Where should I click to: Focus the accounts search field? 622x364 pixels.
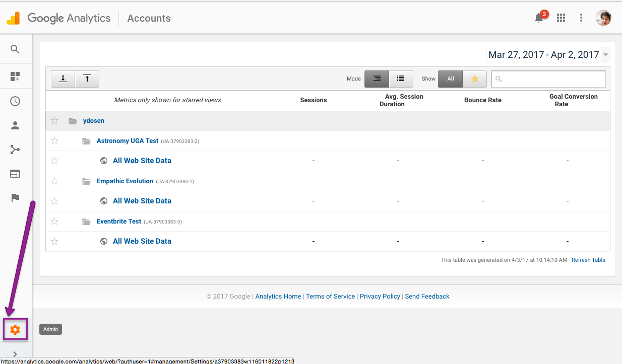548,79
